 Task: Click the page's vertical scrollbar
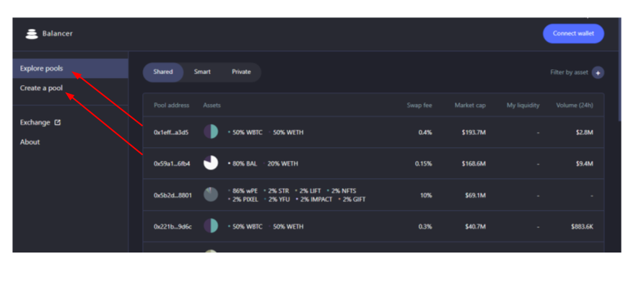pos(619,70)
